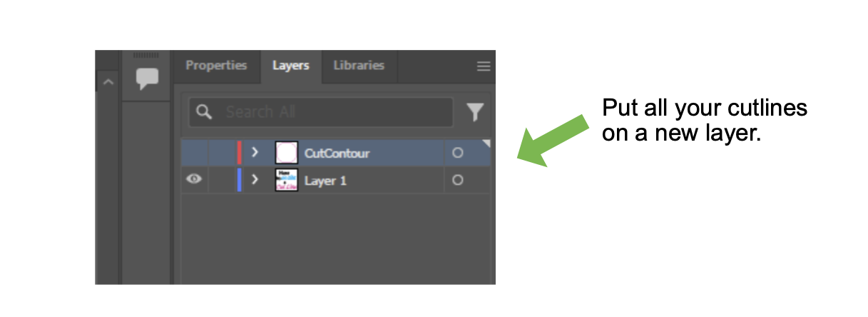Click the CutContour layer target circle
868x317 pixels.
click(x=458, y=153)
